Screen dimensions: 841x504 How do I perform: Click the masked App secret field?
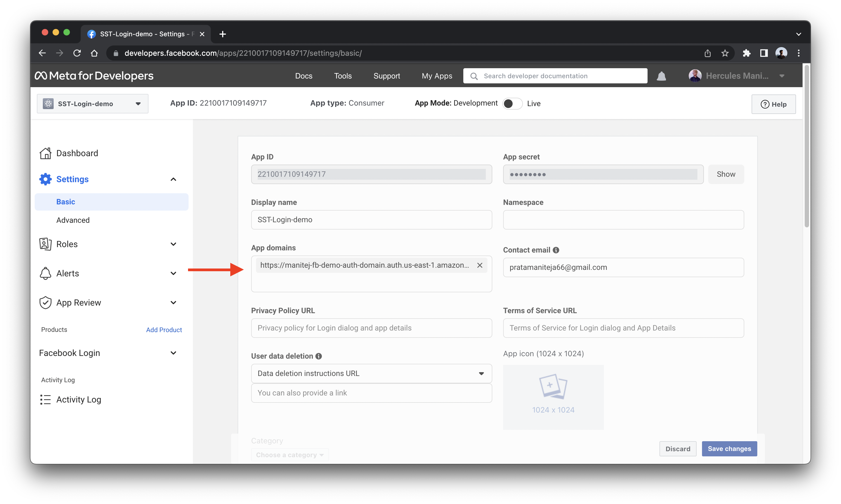click(x=603, y=174)
